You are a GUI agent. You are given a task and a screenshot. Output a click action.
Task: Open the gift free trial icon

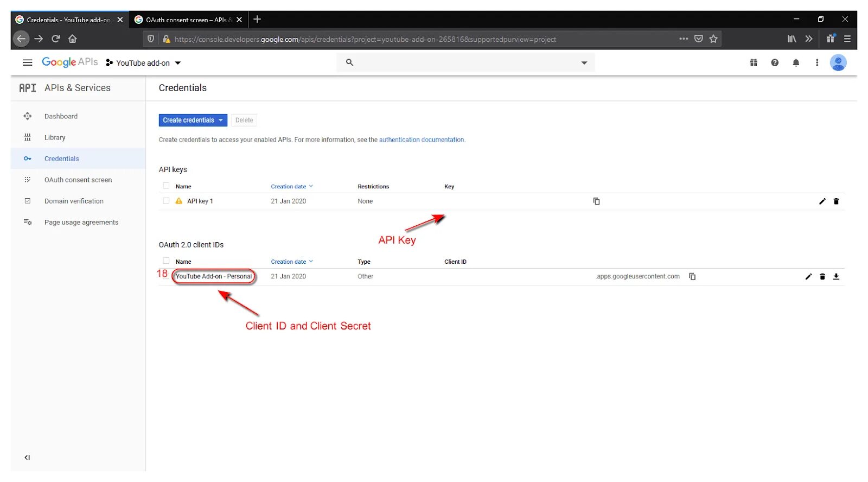(x=754, y=62)
